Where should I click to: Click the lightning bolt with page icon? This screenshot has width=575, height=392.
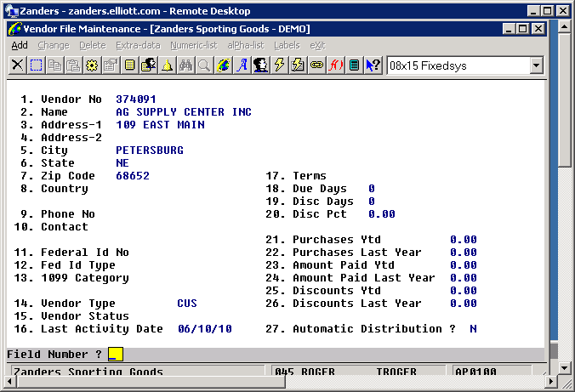[298, 65]
